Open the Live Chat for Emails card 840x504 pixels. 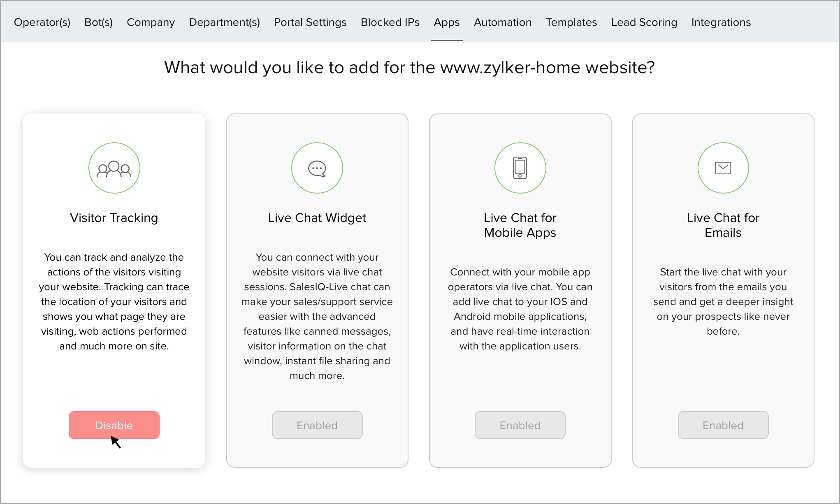(x=723, y=288)
